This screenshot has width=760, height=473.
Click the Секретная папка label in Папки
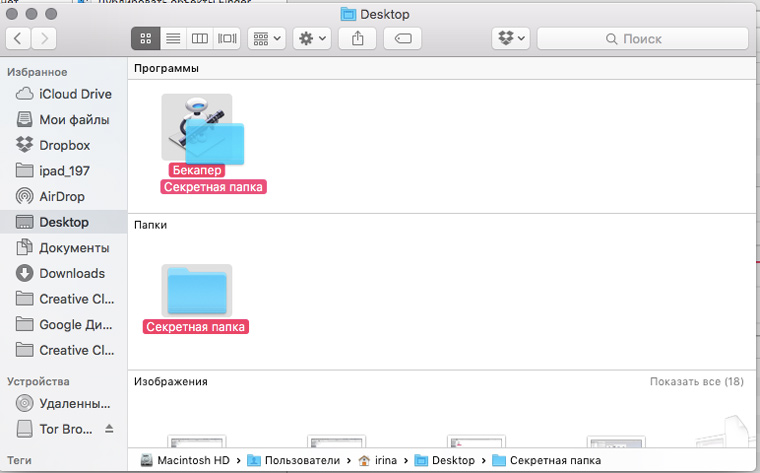[196, 327]
